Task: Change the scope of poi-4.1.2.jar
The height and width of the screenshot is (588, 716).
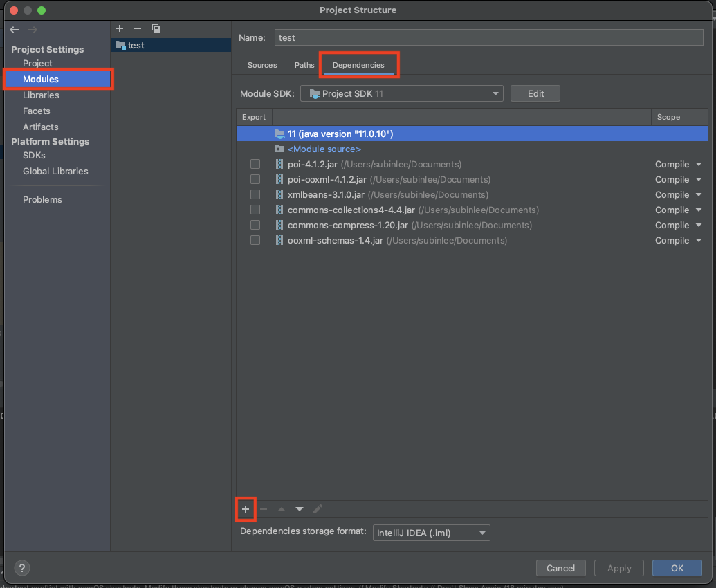Action: (678, 164)
